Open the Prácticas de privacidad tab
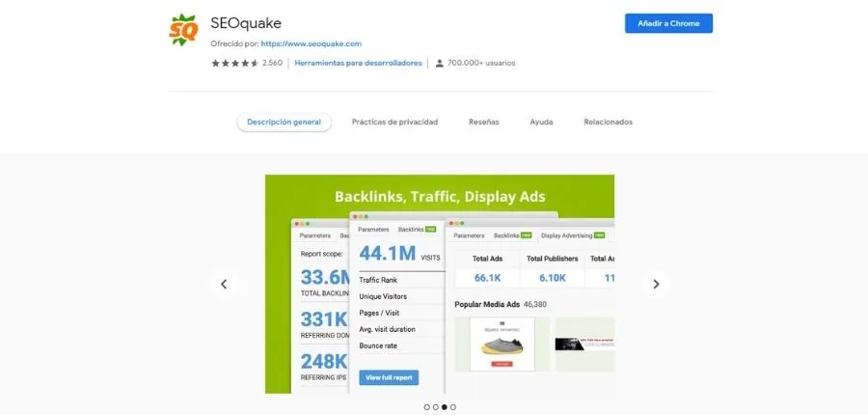This screenshot has width=868, height=415. (x=394, y=123)
